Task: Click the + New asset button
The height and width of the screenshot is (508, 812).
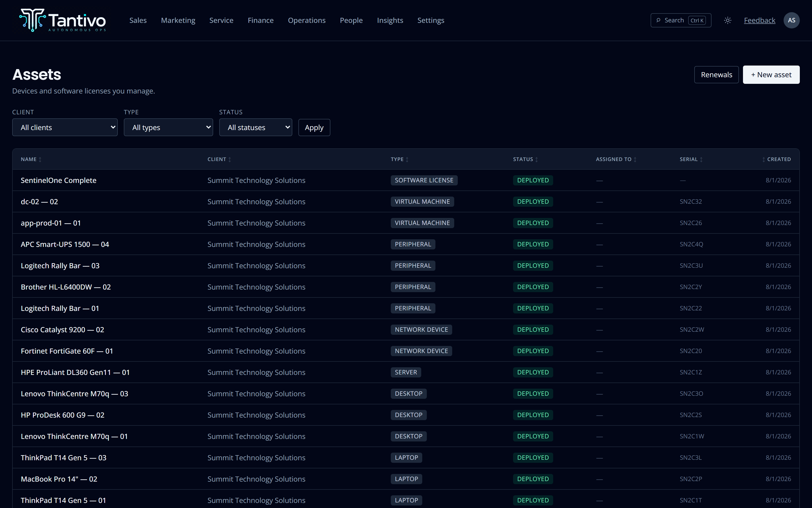Action: point(771,75)
